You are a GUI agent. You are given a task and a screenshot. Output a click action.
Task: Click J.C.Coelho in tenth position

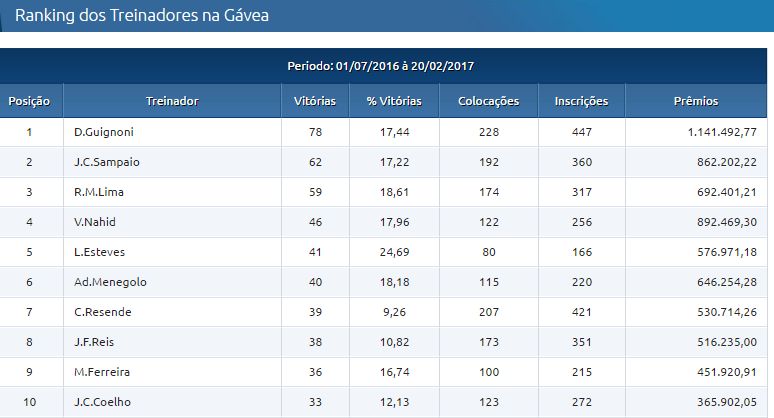(102, 402)
